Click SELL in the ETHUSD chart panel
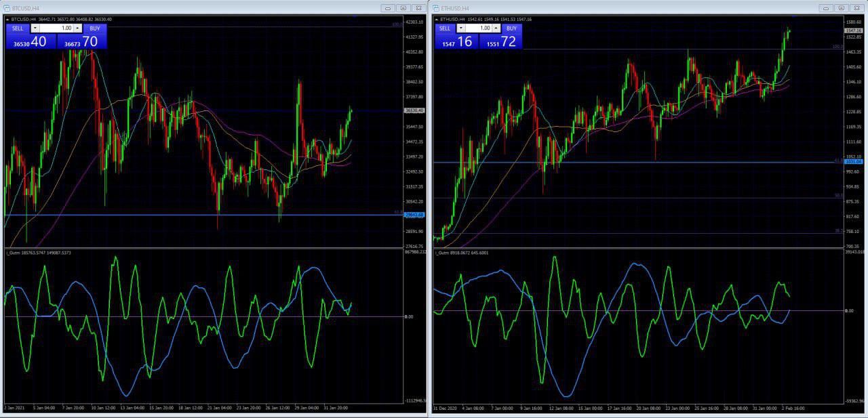 tap(445, 28)
